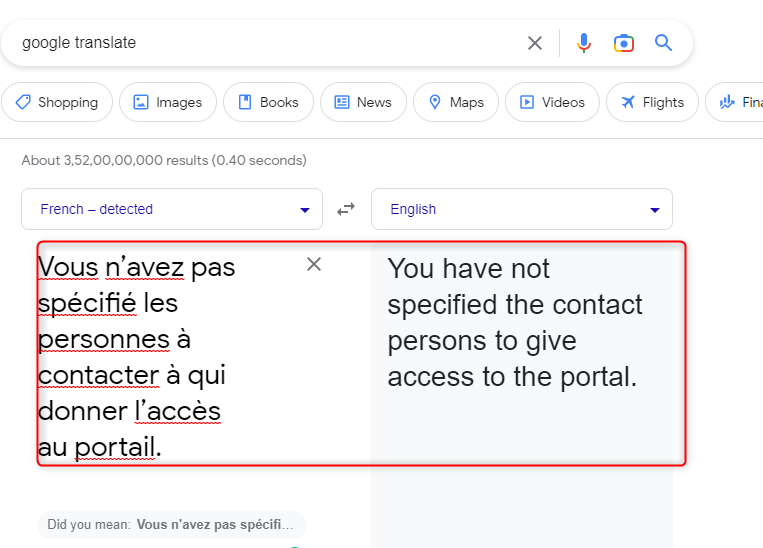Open the Shopping tag icon filter
This screenshot has height=548, width=763.
[57, 102]
